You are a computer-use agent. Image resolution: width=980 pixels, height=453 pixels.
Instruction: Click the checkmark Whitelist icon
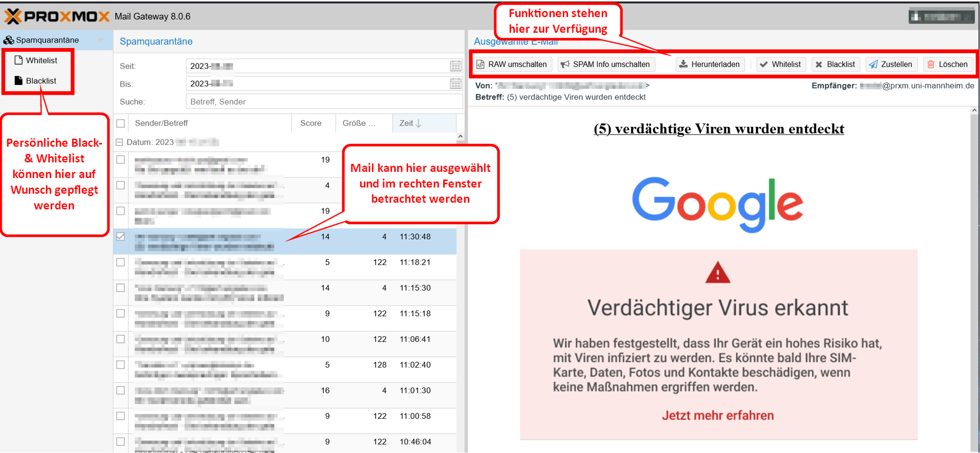coord(764,64)
